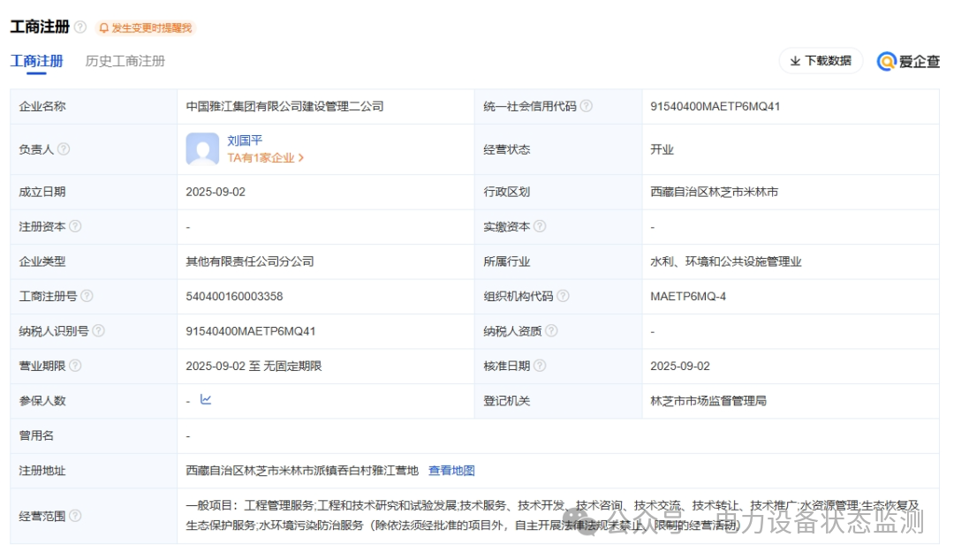Click help icon beside 组织机构代码
The image size is (954, 560).
pyautogui.click(x=563, y=296)
